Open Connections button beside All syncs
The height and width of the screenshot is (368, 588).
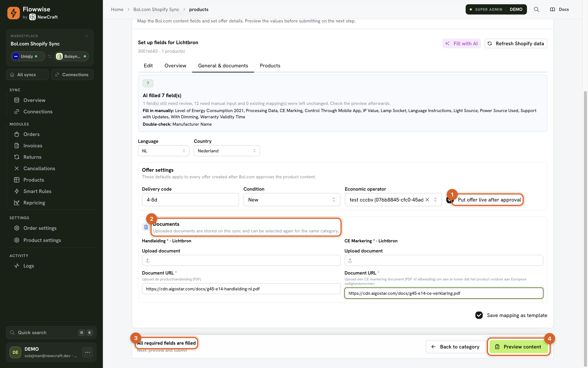[72, 75]
